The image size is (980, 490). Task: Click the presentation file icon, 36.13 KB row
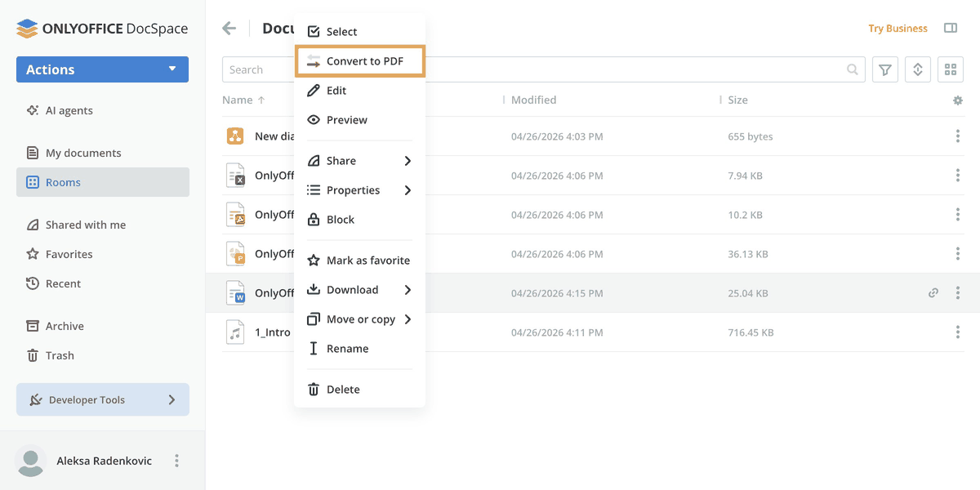click(x=235, y=254)
